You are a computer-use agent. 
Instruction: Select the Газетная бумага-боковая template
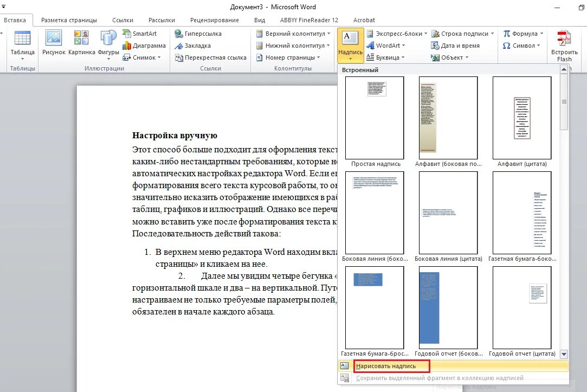(522, 217)
